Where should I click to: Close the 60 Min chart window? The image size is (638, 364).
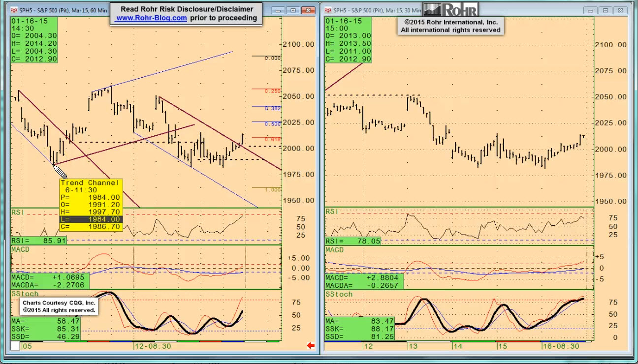[x=309, y=10]
